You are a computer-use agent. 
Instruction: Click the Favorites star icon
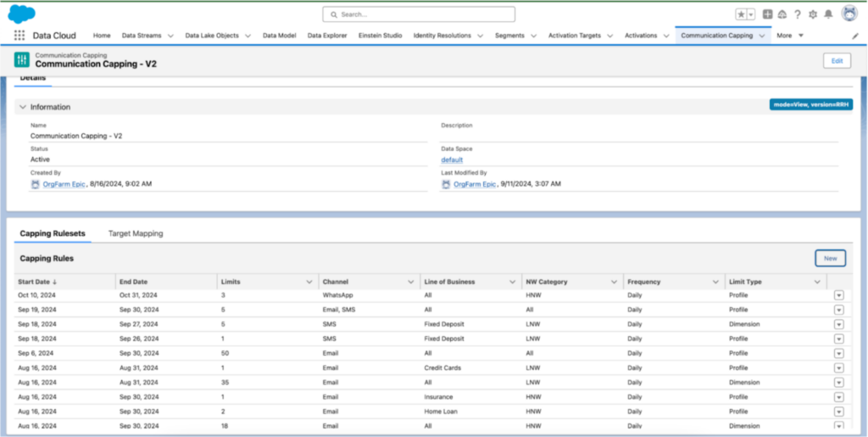[x=741, y=14]
